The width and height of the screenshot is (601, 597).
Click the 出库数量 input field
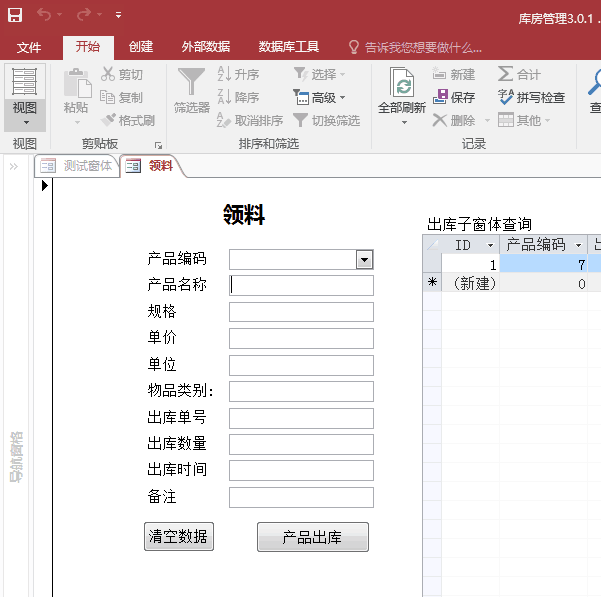[301, 444]
